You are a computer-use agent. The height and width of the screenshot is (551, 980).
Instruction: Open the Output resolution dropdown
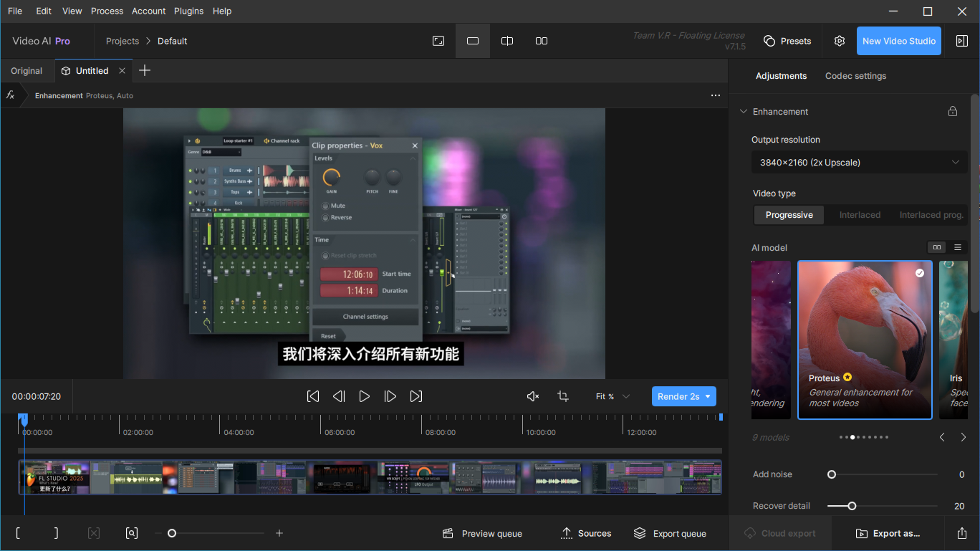pyautogui.click(x=859, y=163)
